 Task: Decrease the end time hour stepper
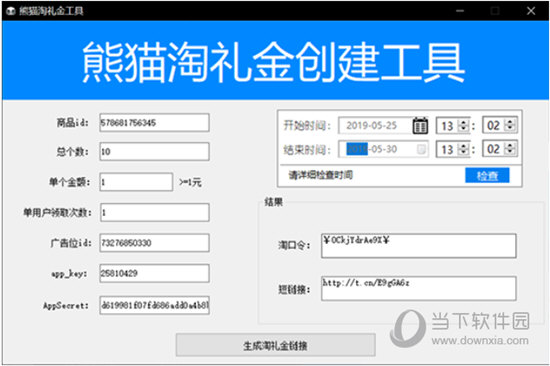[464, 153]
